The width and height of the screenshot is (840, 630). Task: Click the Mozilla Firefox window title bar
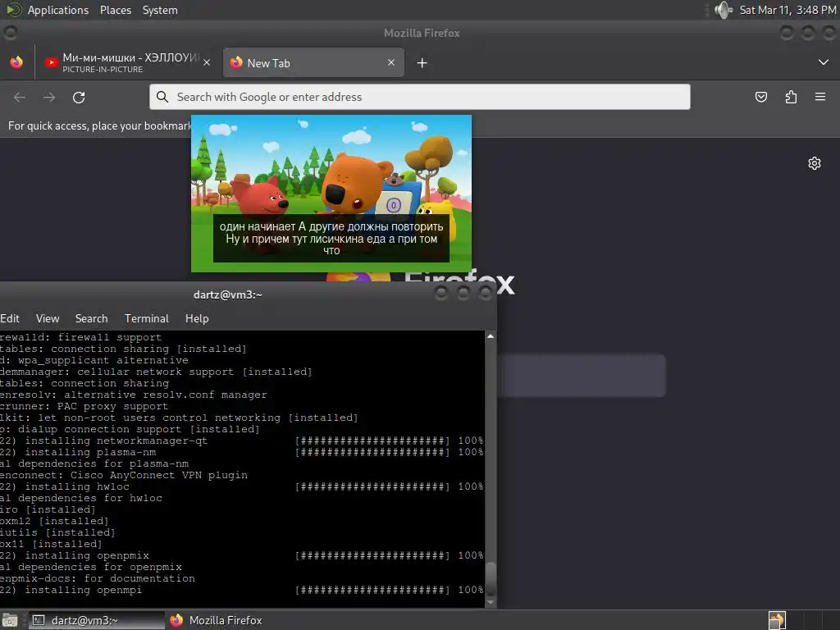(422, 33)
